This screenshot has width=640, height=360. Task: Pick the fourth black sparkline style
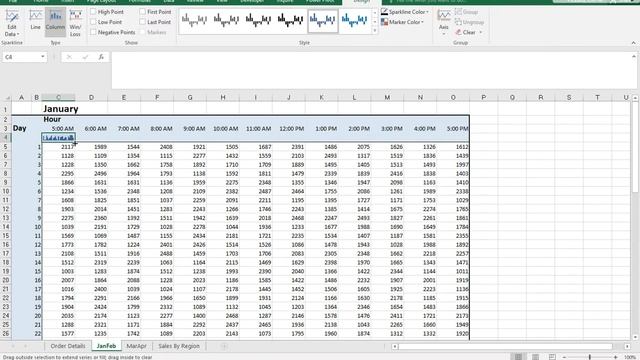[x=290, y=20]
